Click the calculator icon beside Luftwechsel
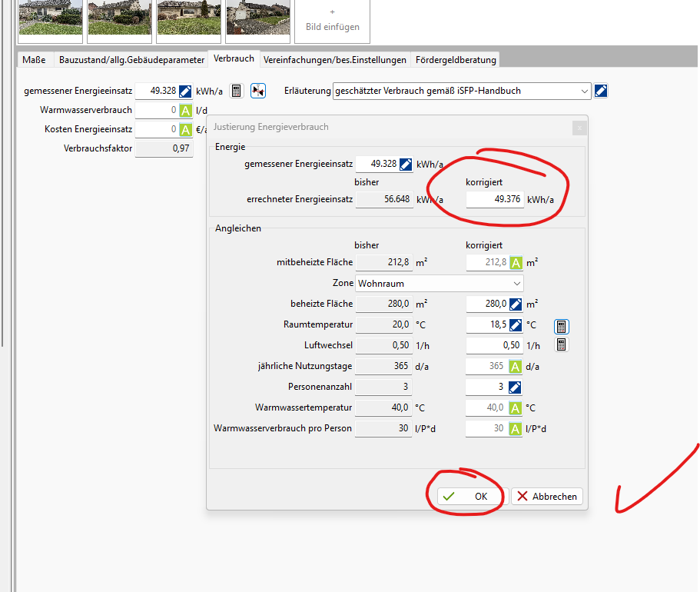The height and width of the screenshot is (592, 700). click(562, 345)
